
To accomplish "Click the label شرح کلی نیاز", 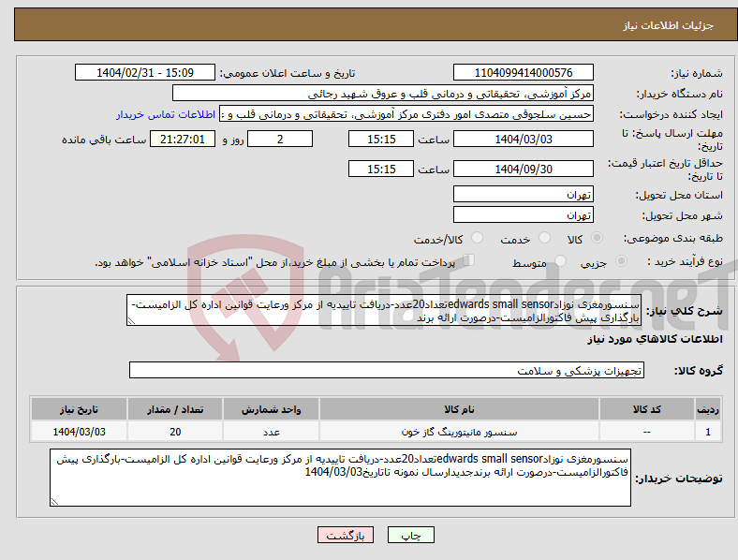I will (x=684, y=311).
